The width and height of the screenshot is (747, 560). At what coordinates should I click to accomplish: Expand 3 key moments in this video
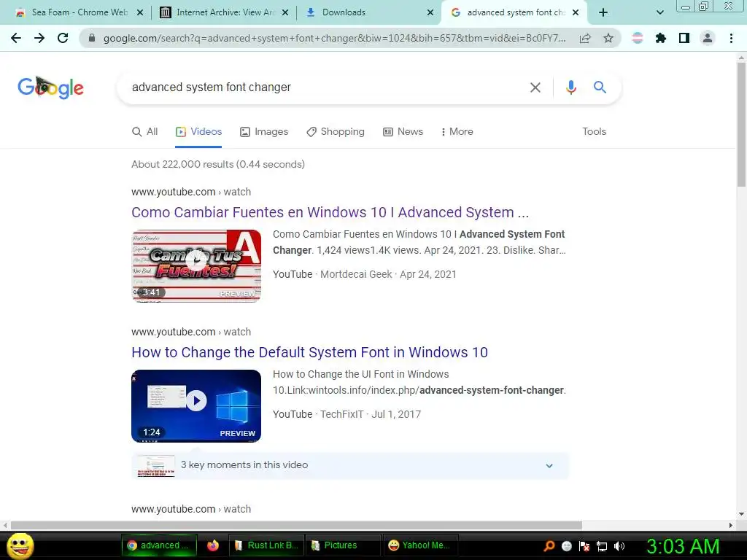pos(549,465)
